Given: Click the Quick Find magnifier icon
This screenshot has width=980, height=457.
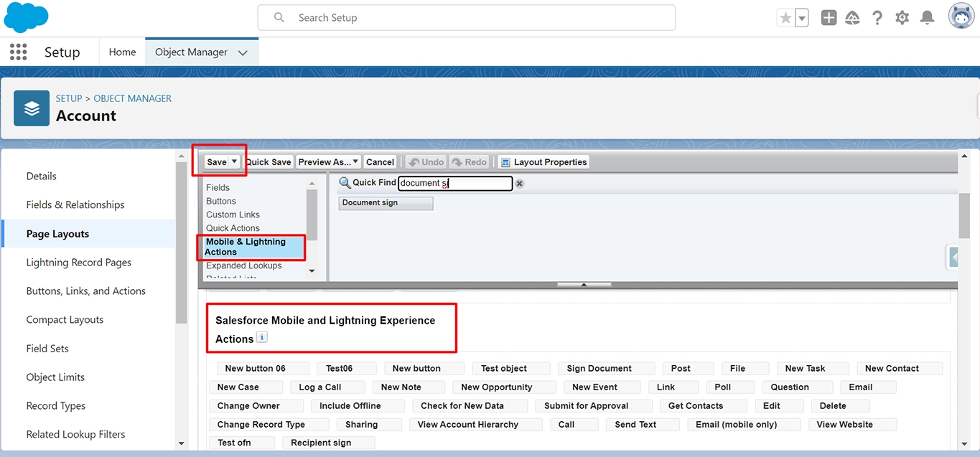Looking at the screenshot, I should coord(345,183).
